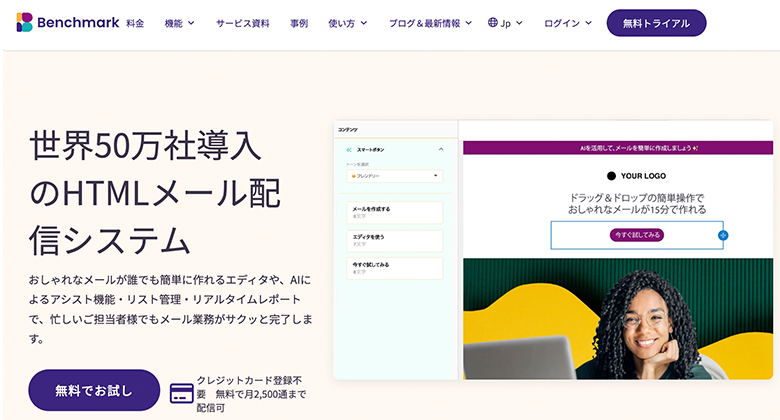Expand the 使い方 menu
Image resolution: width=780 pixels, height=420 pixels.
click(x=347, y=22)
